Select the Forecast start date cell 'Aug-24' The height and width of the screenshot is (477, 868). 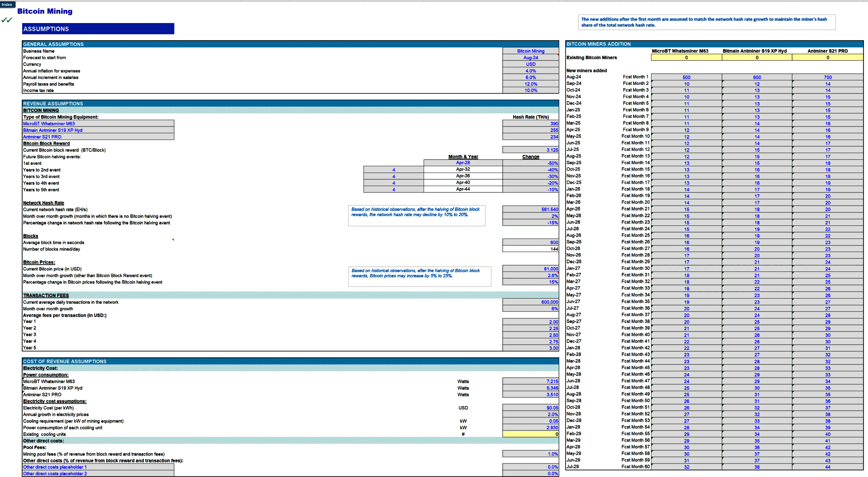(531, 58)
